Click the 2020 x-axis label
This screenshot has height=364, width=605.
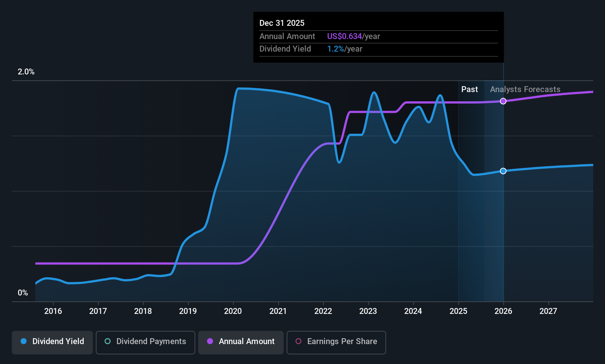pyautogui.click(x=233, y=311)
